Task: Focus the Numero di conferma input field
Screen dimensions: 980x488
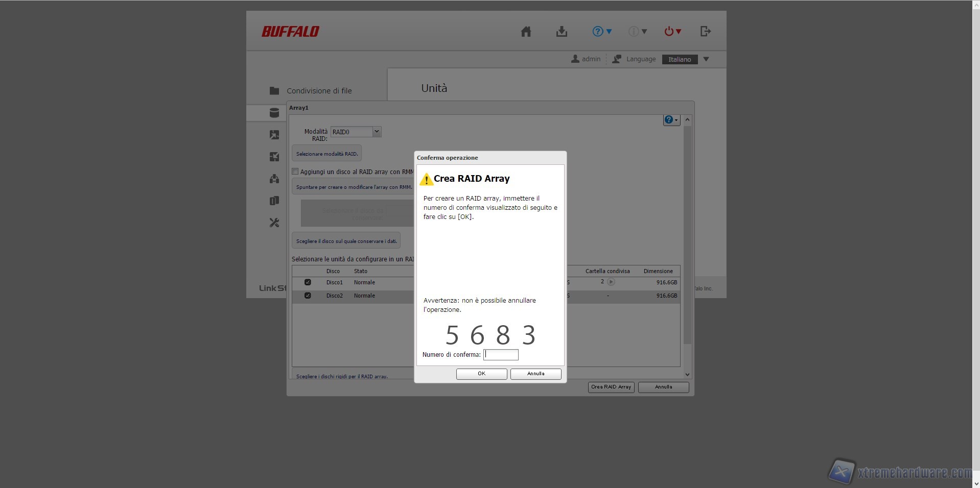Action: pyautogui.click(x=501, y=355)
